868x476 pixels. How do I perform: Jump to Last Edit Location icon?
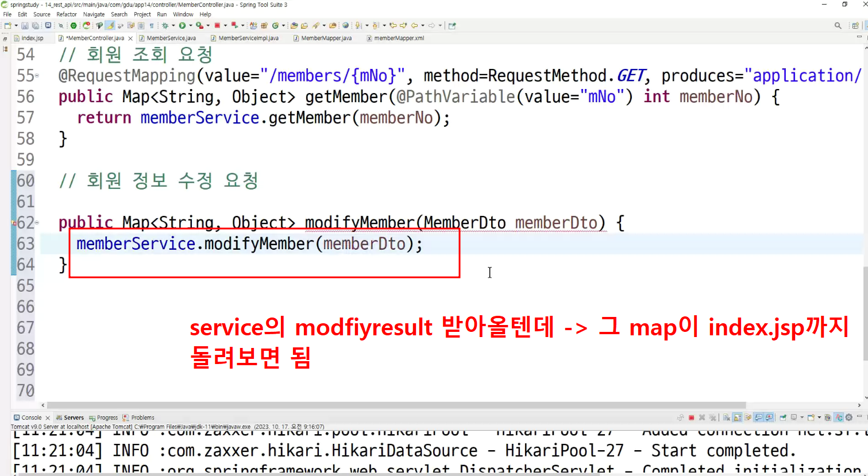coord(394,25)
